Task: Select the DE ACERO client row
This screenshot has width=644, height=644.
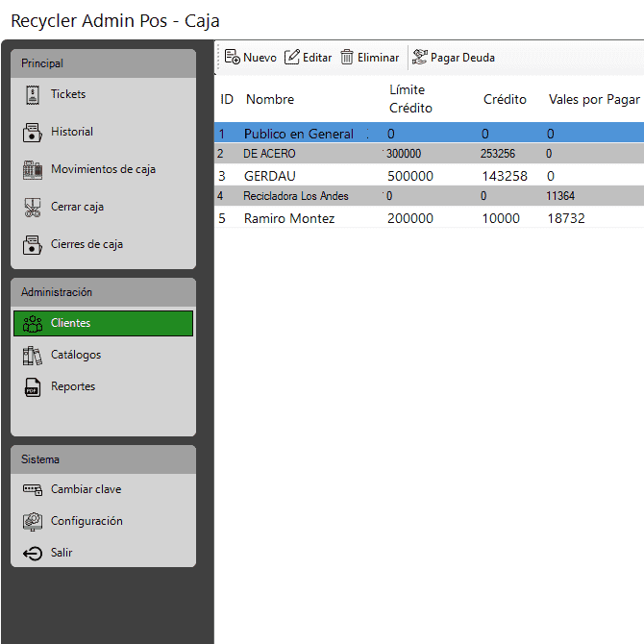Action: [430, 154]
